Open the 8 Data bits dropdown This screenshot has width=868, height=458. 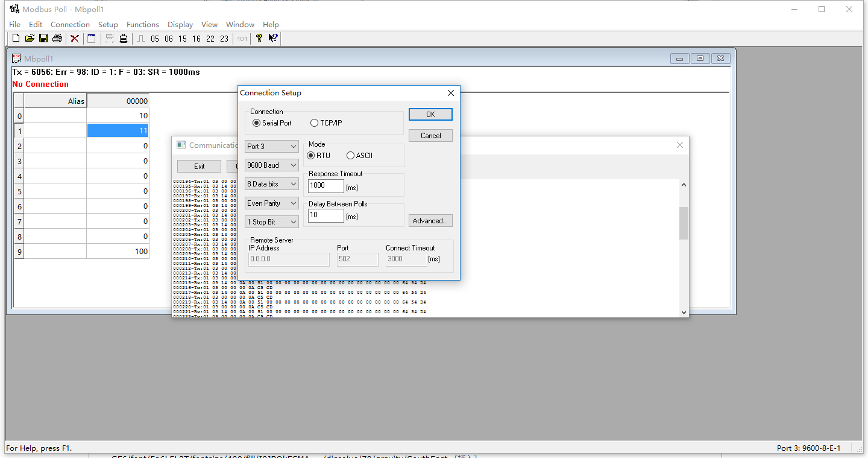pyautogui.click(x=272, y=184)
